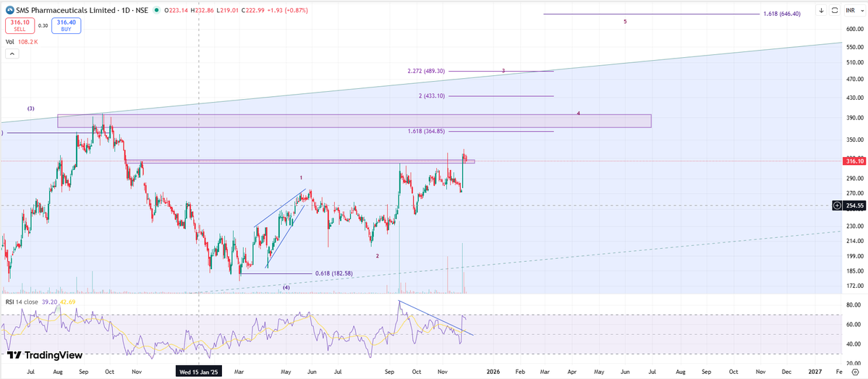Viewport: 868px width, 379px height.
Task: Select the 2 (433.10) Fibonacci level label
Action: tap(431, 96)
